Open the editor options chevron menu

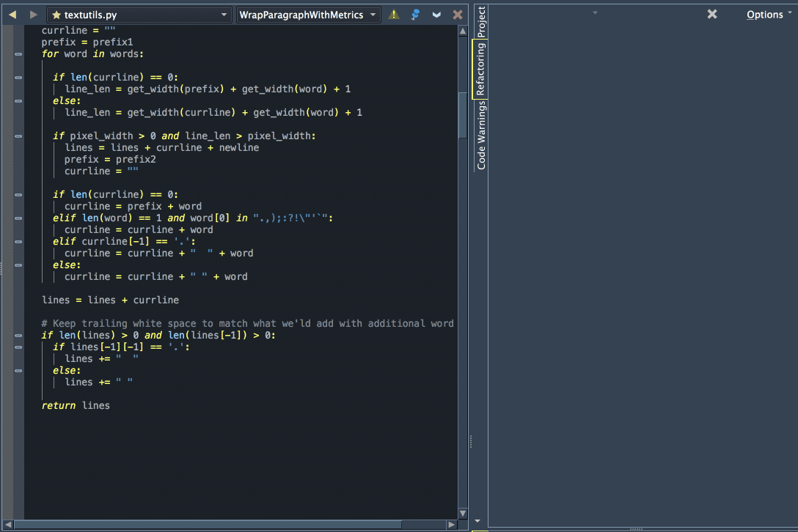point(436,15)
